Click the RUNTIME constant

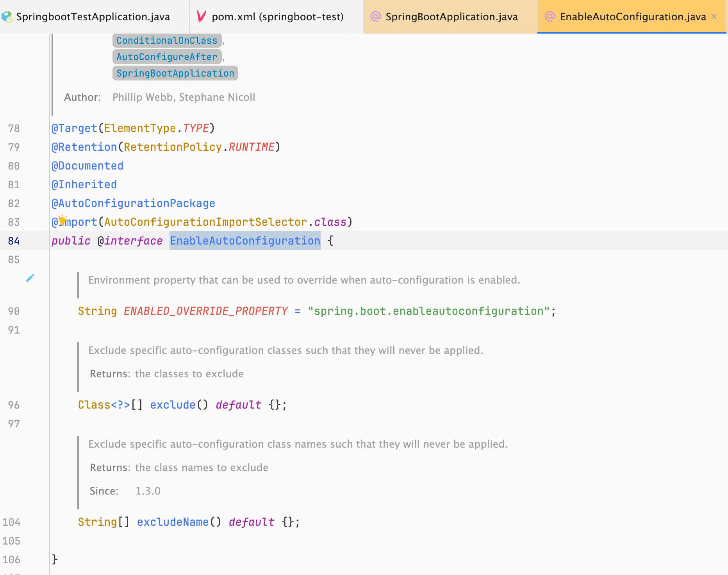point(252,147)
